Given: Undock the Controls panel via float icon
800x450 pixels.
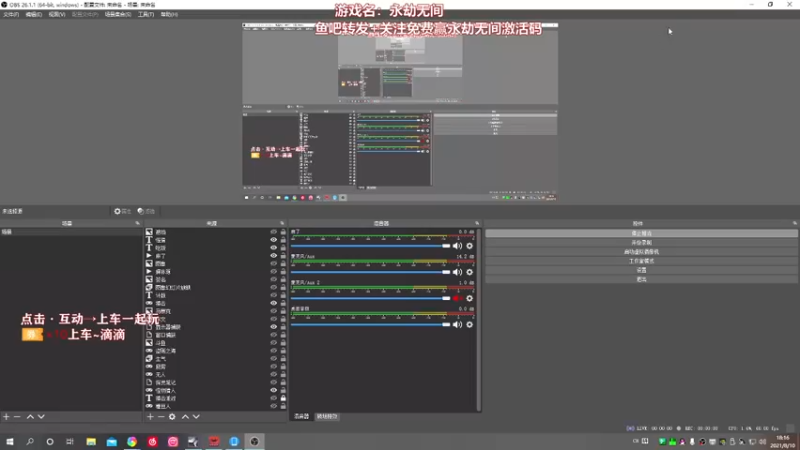Looking at the screenshot, I should [x=794, y=223].
